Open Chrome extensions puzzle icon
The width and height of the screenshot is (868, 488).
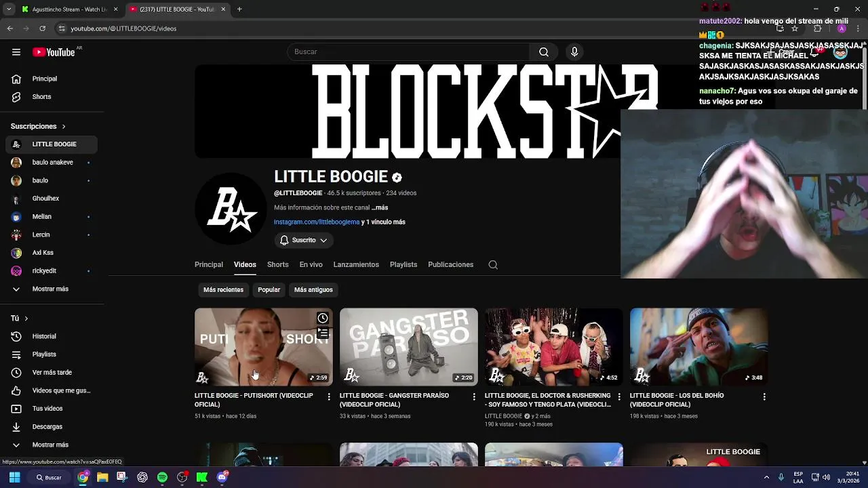[x=817, y=28]
